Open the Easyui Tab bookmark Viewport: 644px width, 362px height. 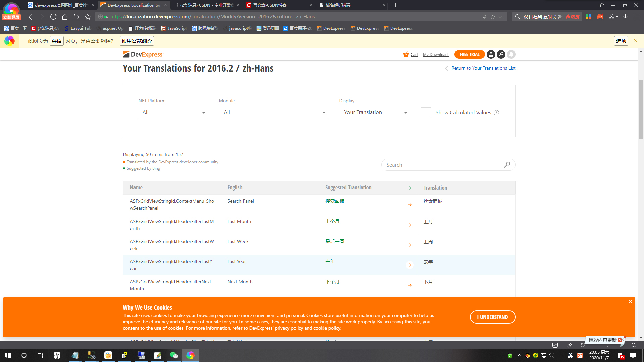tap(77, 28)
